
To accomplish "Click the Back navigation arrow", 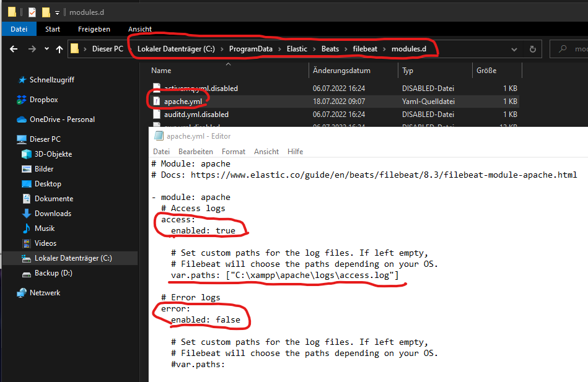I will click(x=13, y=49).
